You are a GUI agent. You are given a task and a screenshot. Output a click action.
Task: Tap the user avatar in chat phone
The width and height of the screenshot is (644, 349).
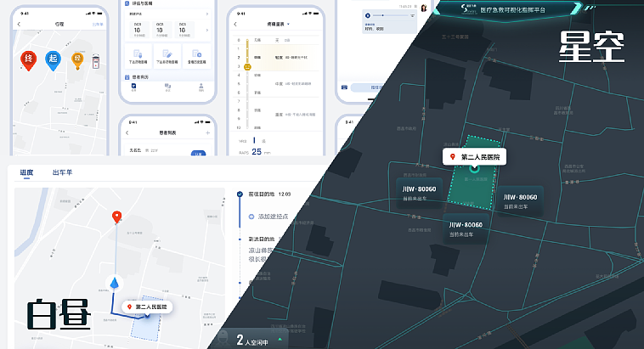click(423, 8)
